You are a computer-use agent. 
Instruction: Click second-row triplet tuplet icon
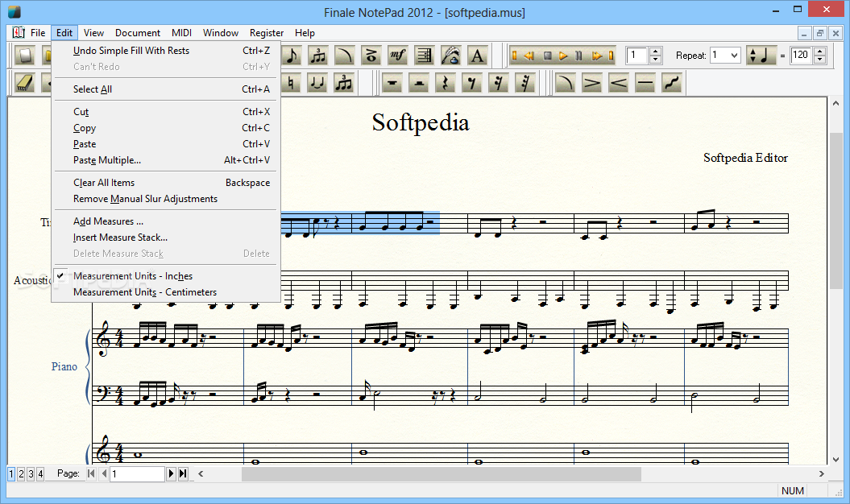coord(344,83)
